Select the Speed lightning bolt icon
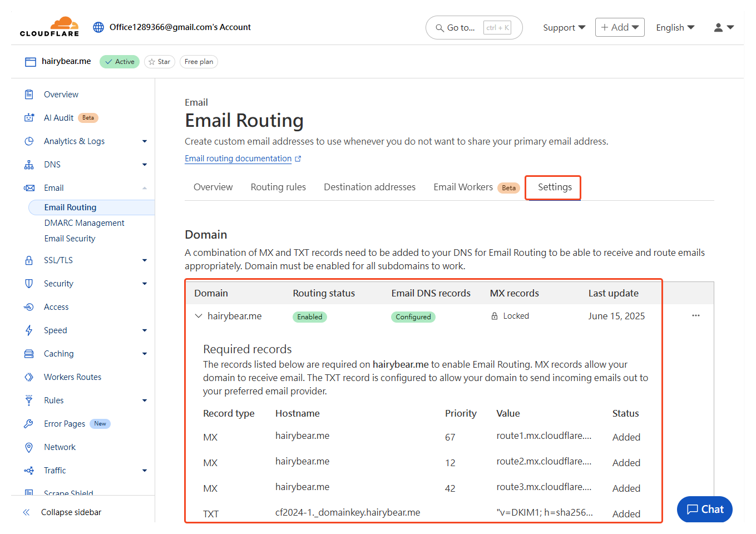The height and width of the screenshot is (534, 756). point(28,330)
